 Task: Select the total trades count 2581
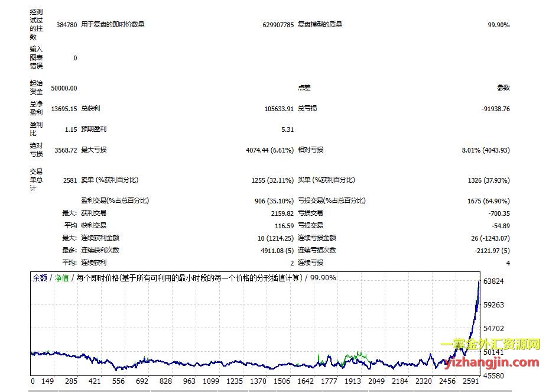pyautogui.click(x=70, y=180)
